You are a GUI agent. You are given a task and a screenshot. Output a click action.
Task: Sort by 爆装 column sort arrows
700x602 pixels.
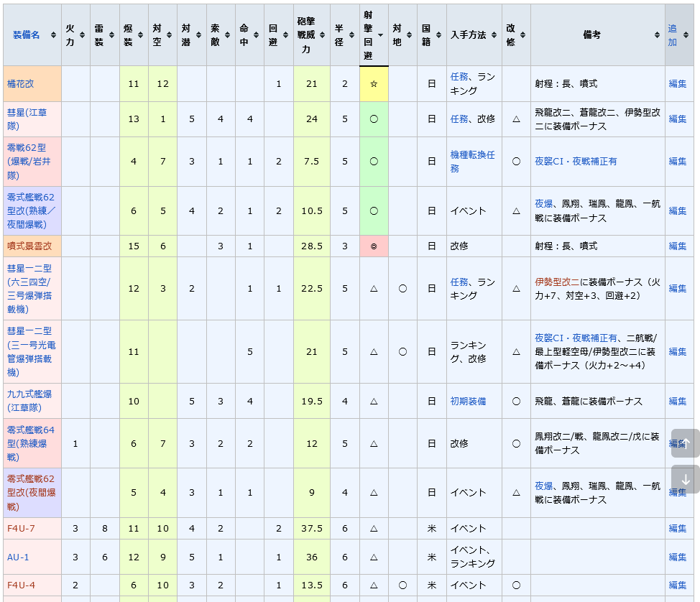[x=141, y=35]
